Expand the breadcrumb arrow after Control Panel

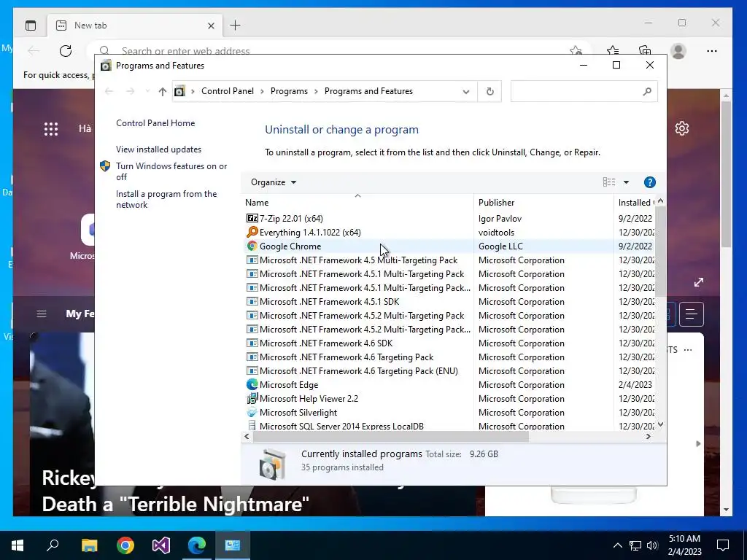pos(262,91)
